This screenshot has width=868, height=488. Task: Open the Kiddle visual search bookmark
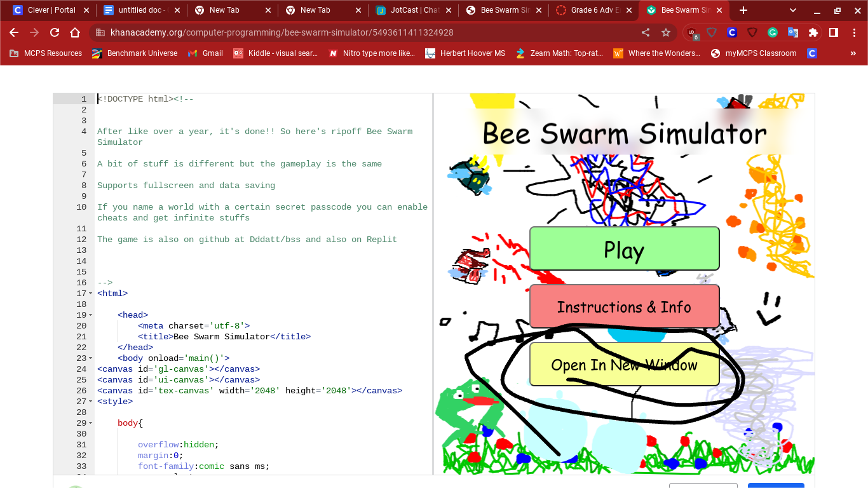tap(275, 53)
